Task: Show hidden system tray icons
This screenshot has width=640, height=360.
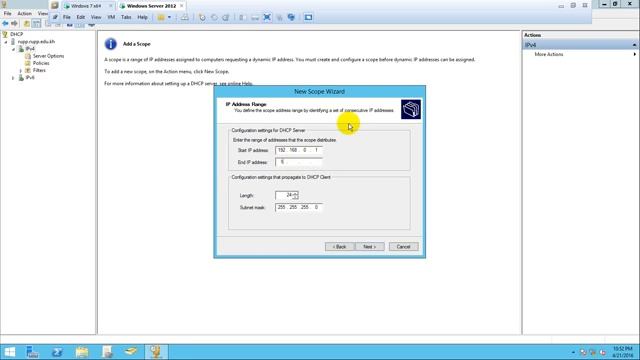Action: 573,352
